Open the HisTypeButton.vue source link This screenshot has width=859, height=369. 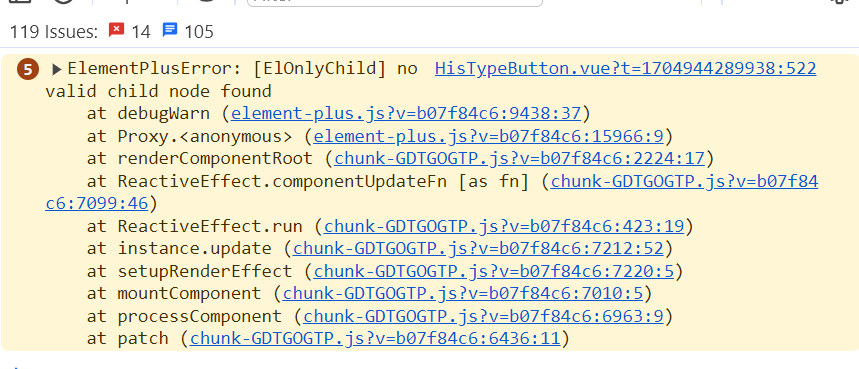point(626,68)
